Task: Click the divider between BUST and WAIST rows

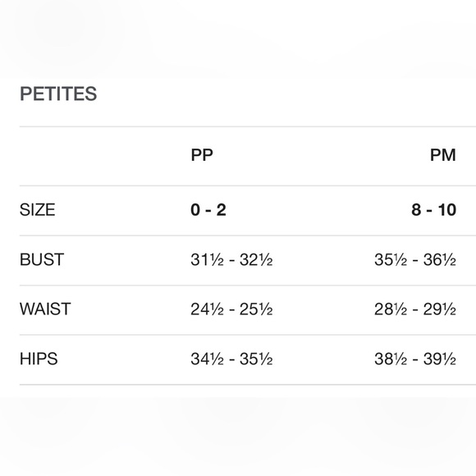Action: [248, 286]
